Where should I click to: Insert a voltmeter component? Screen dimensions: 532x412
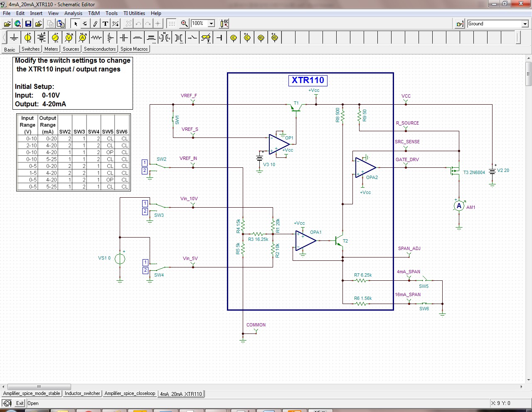click(69, 38)
